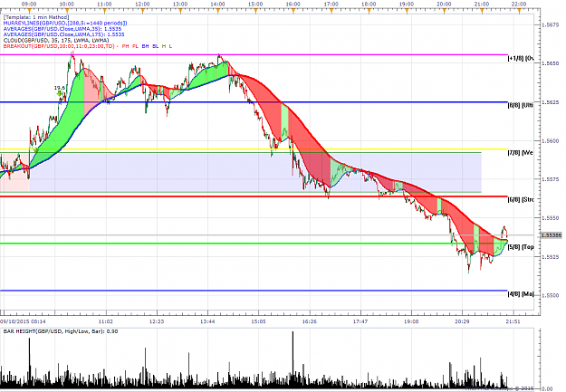
Task: Click the orange marker under 18:00
Action: point(369,12)
